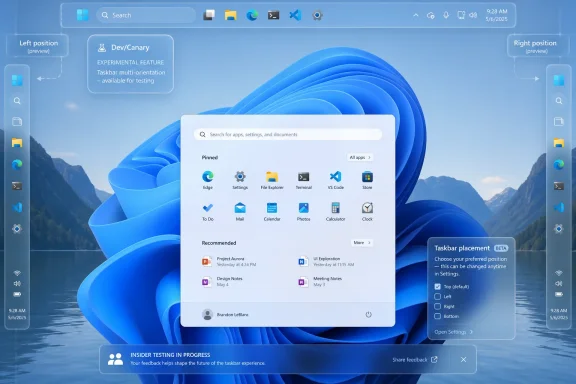Expand hidden tray icons chevron on top taskbar
This screenshot has width=576, height=384.
[416, 15]
